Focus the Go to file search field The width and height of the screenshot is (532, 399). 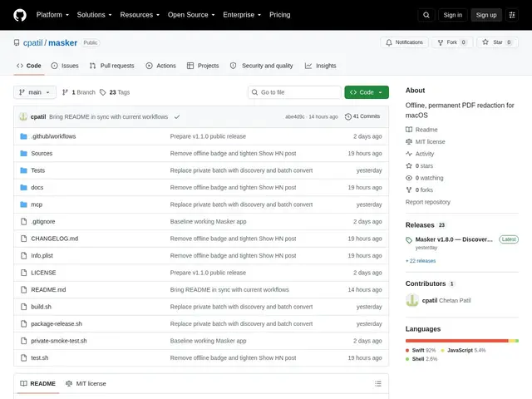(294, 92)
